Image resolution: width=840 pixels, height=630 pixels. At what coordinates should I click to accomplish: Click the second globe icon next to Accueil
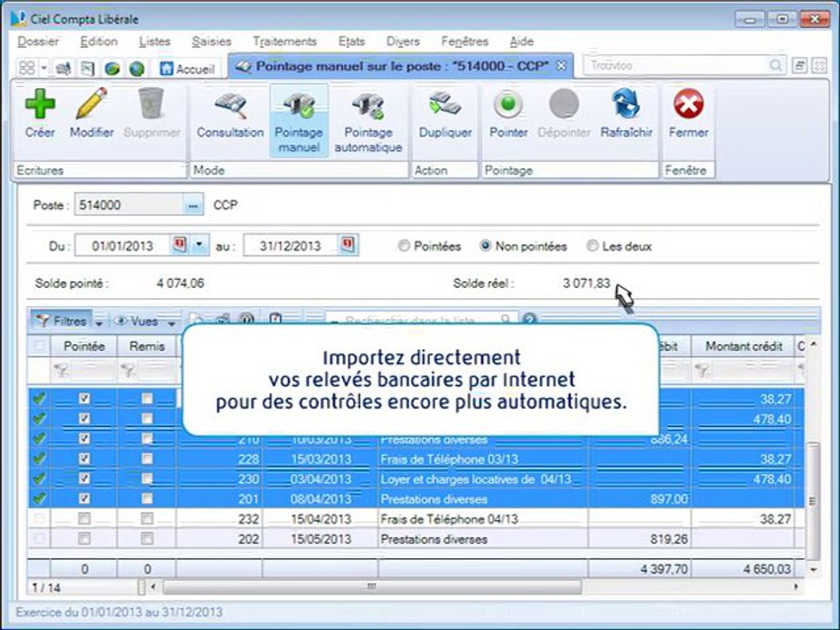[x=137, y=68]
